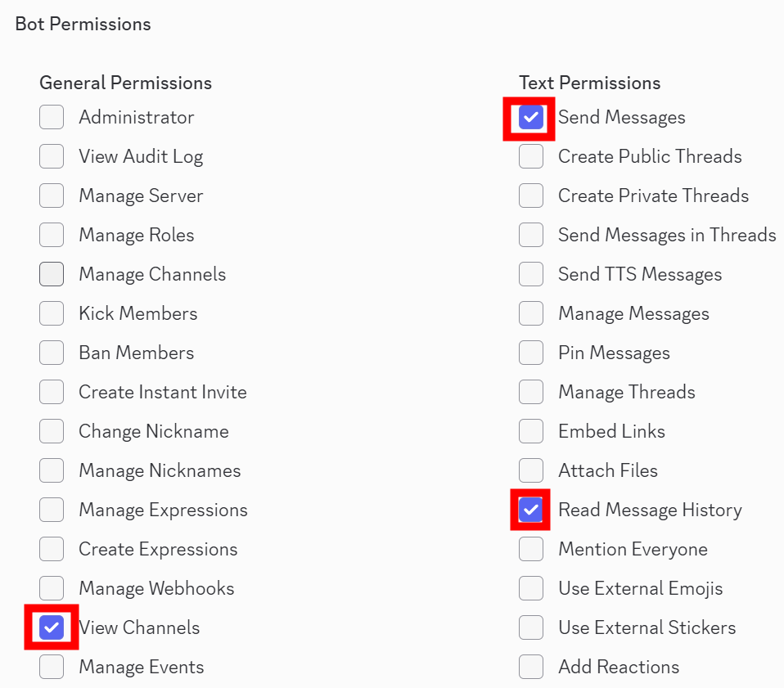Screen dimensions: 784x688
Task: Uncheck the Send Messages permission
Action: coord(531,118)
